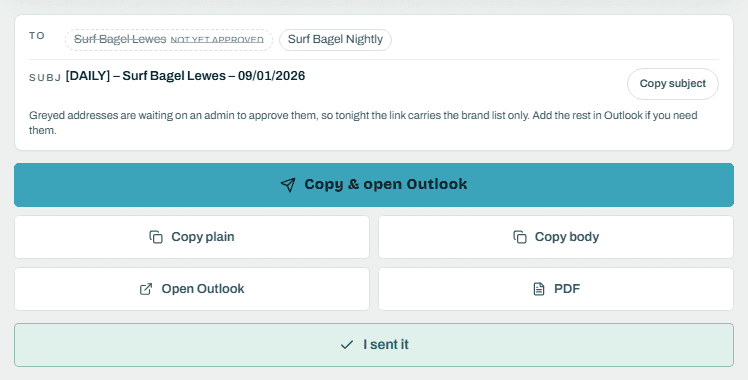Select the Surf Bagel Nightly recipient chip
The width and height of the screenshot is (748, 380).
pyautogui.click(x=335, y=40)
